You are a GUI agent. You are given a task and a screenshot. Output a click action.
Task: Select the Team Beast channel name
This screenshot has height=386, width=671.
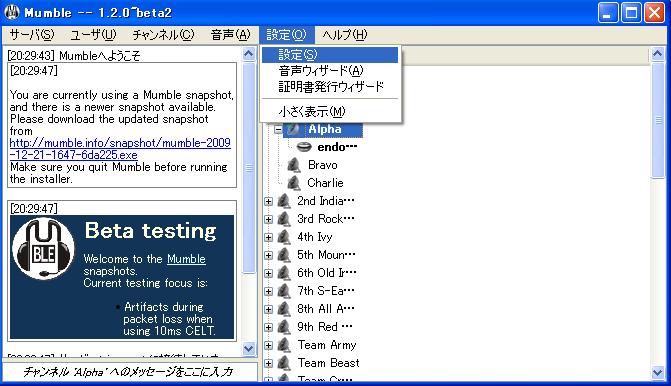click(328, 363)
